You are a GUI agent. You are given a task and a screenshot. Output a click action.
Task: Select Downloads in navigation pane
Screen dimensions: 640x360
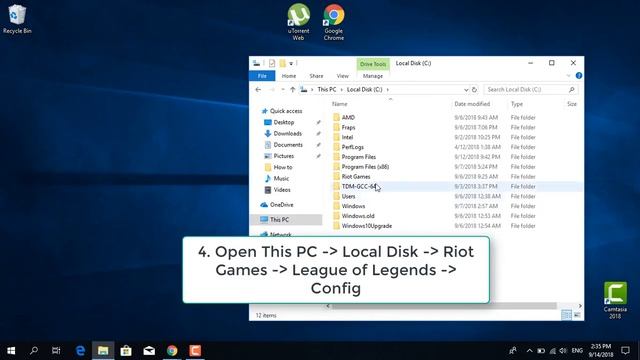pyautogui.click(x=287, y=133)
